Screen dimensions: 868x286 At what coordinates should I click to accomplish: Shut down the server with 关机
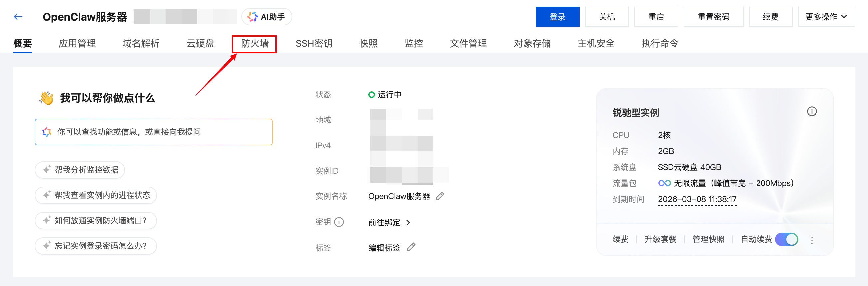pyautogui.click(x=607, y=17)
